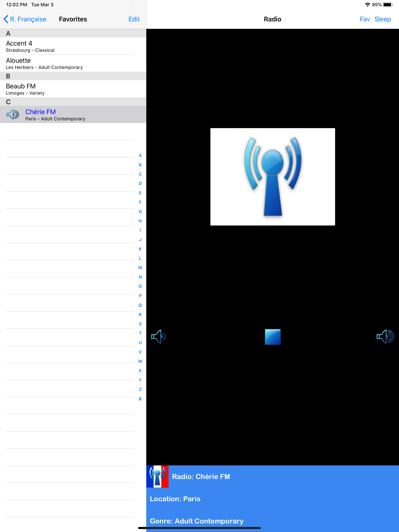The height and width of the screenshot is (532, 399).
Task: Jump to index letter Z
Action: [x=140, y=389]
